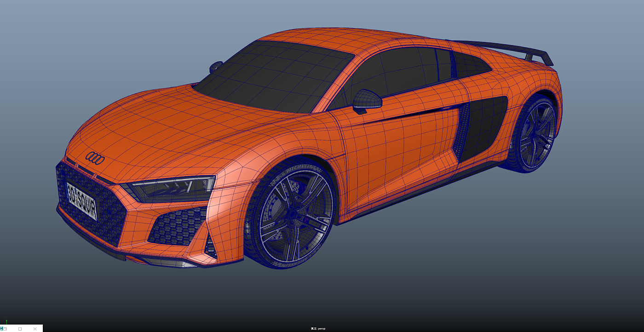Maximize the minimized floating window
The height and width of the screenshot is (332, 644).
[x=20, y=329]
